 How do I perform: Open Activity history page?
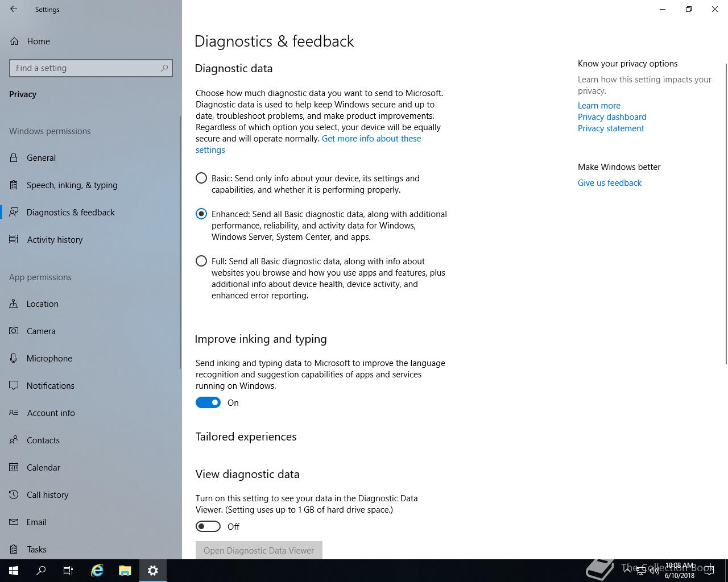[x=91, y=239]
